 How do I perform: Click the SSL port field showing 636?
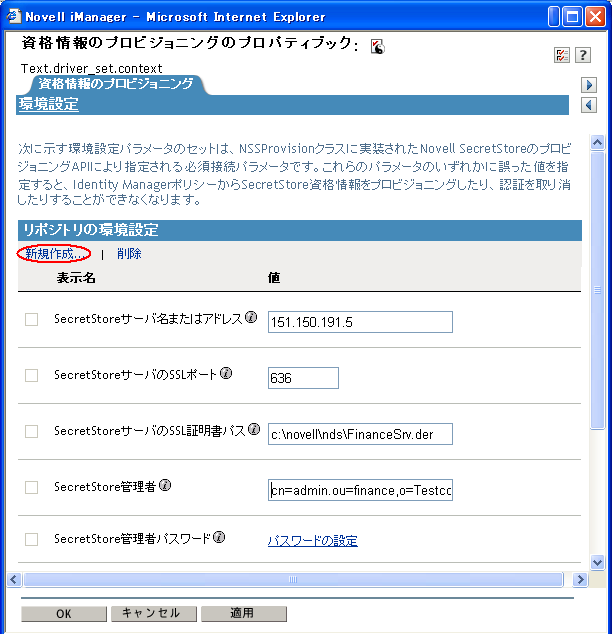303,378
